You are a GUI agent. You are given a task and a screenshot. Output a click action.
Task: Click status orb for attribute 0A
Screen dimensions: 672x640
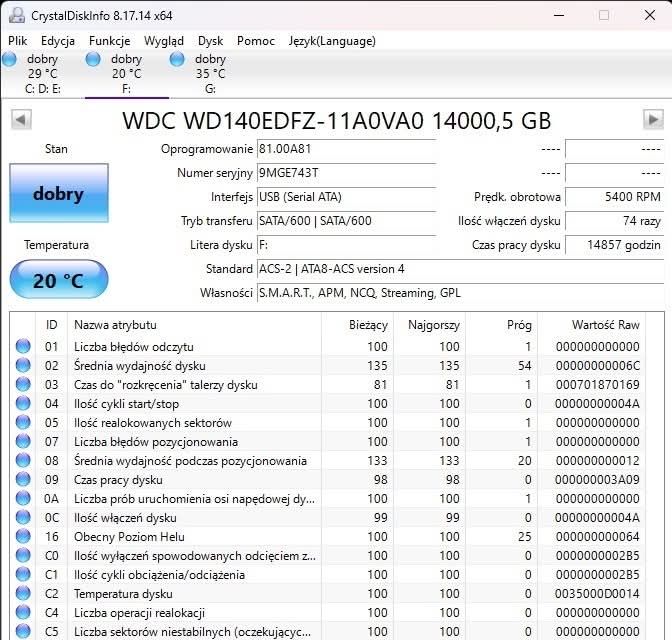pyautogui.click(x=23, y=498)
